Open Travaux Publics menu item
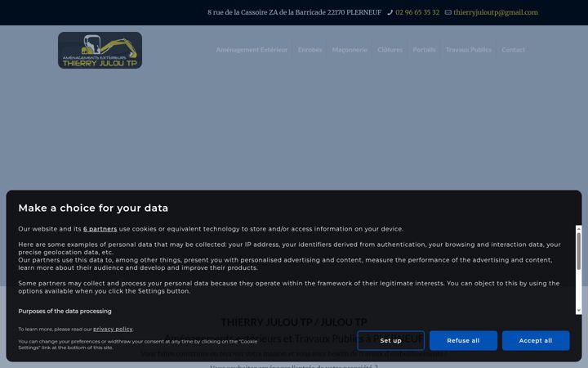The height and width of the screenshot is (368, 588). click(x=469, y=50)
